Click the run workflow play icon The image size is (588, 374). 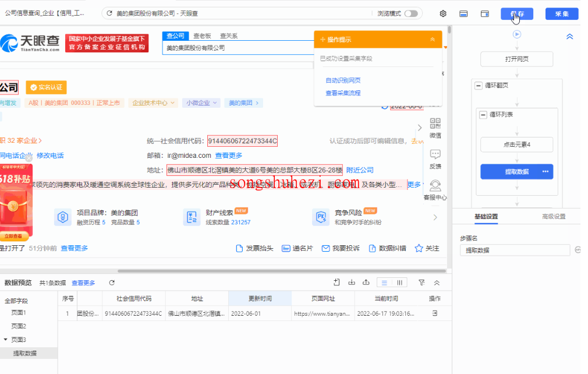tap(517, 34)
